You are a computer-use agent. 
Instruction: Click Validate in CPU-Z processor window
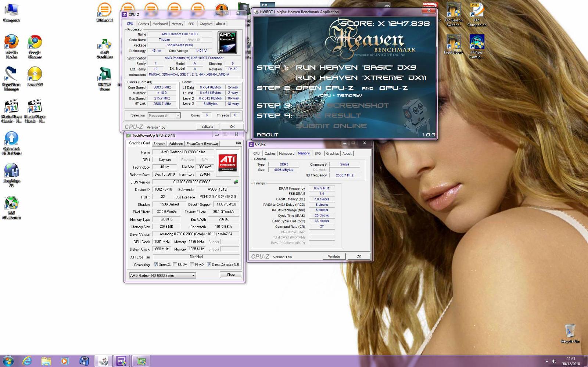(x=207, y=127)
